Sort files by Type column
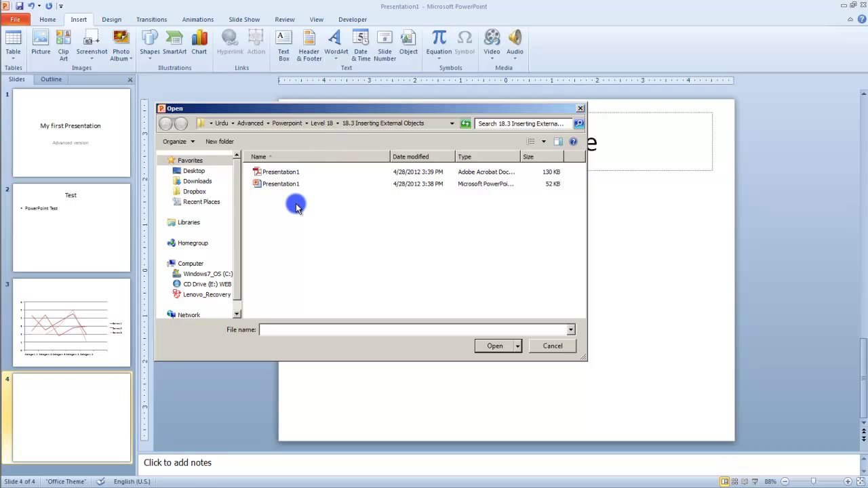The image size is (868, 488). pyautogui.click(x=488, y=157)
